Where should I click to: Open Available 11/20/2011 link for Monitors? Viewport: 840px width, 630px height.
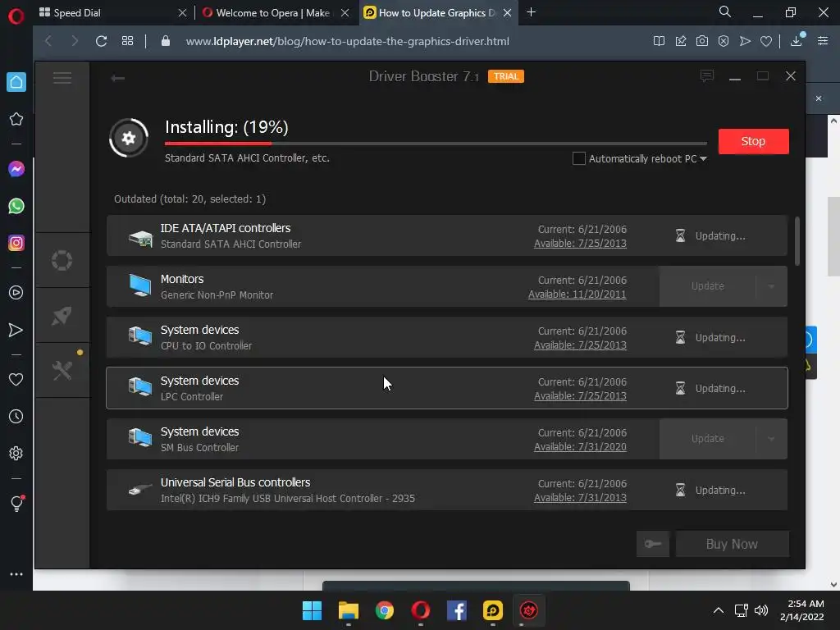(577, 294)
